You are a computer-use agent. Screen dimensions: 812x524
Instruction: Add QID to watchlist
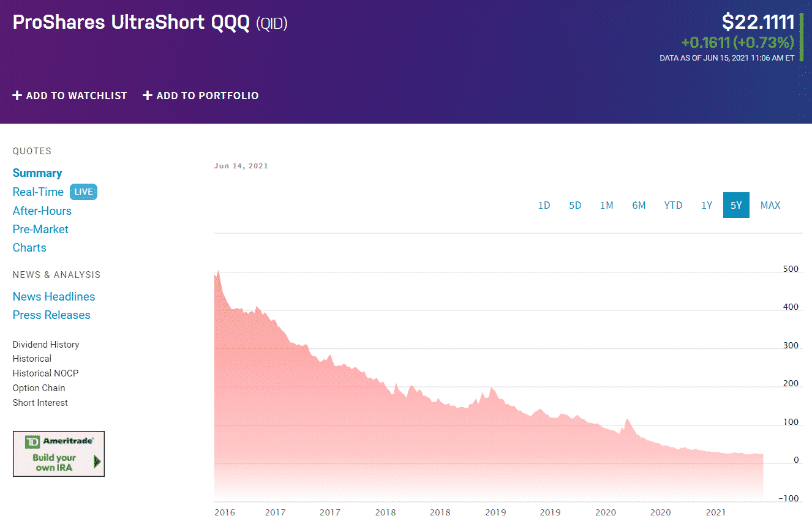click(70, 95)
